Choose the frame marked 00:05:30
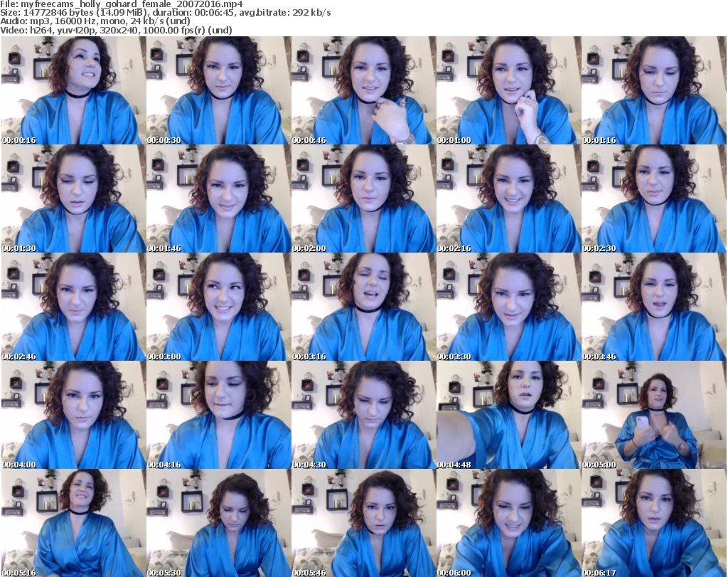 click(219, 523)
